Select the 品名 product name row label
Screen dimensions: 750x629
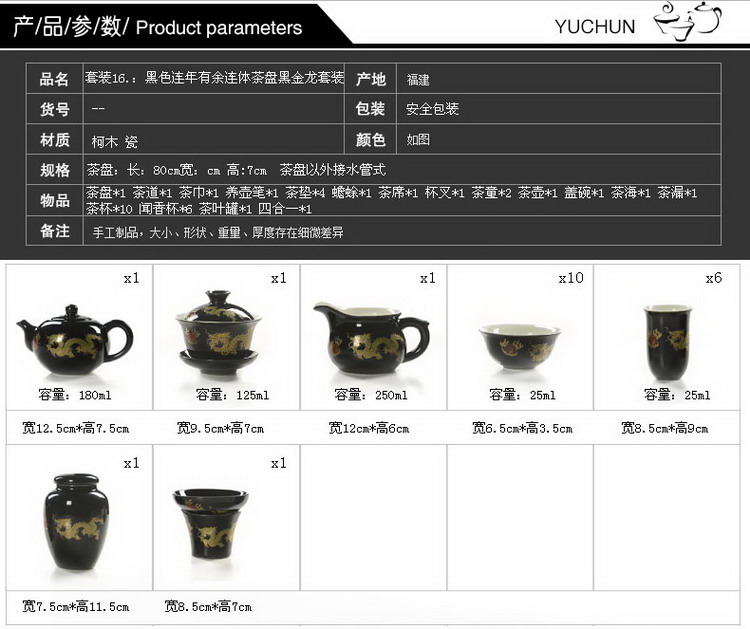coord(54,78)
